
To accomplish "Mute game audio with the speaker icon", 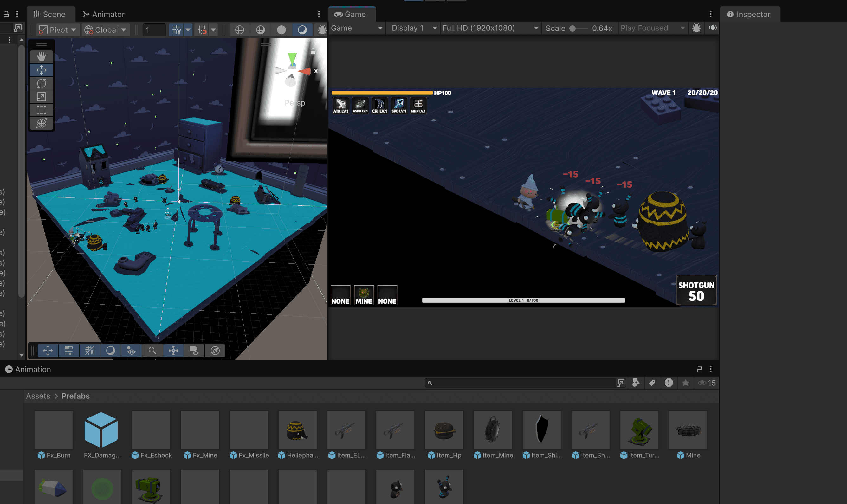I will (713, 28).
